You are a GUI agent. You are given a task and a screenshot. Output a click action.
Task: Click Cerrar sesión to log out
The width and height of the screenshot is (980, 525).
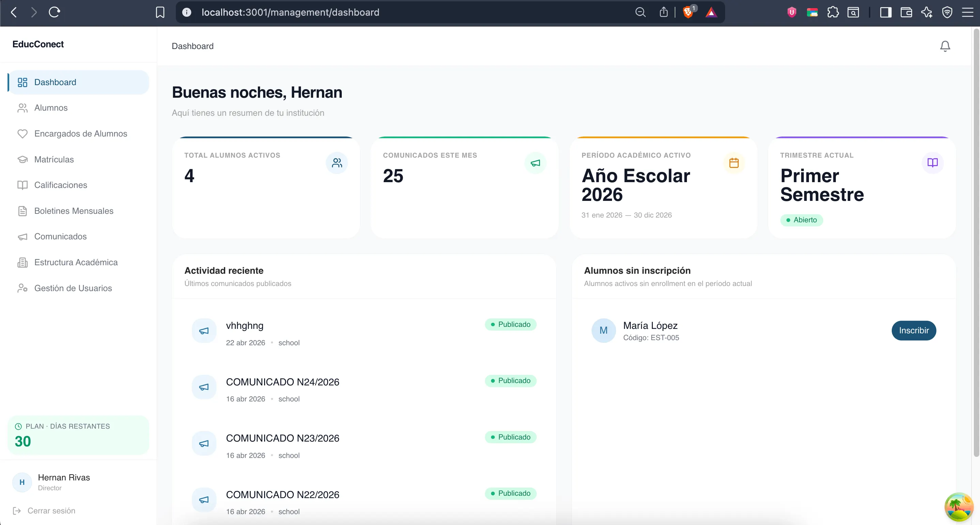(51, 511)
